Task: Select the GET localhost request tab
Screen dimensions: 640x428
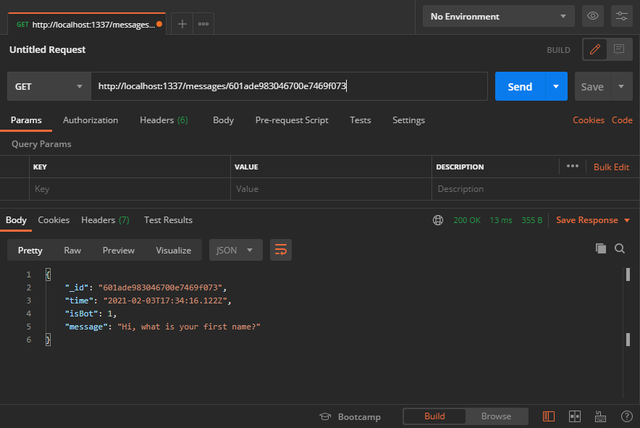Action: [x=86, y=24]
